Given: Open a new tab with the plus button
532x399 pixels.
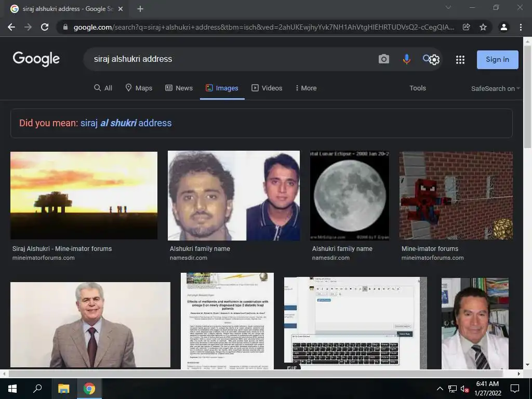Looking at the screenshot, I should (140, 9).
